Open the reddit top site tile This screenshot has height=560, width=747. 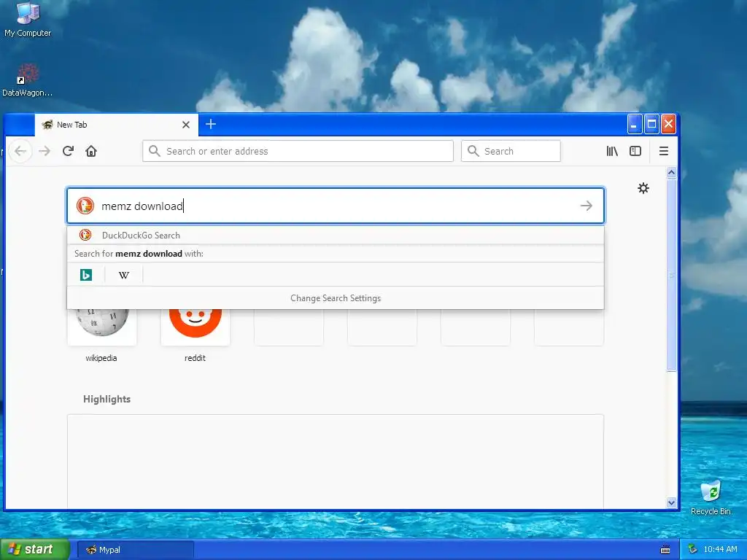pyautogui.click(x=196, y=326)
